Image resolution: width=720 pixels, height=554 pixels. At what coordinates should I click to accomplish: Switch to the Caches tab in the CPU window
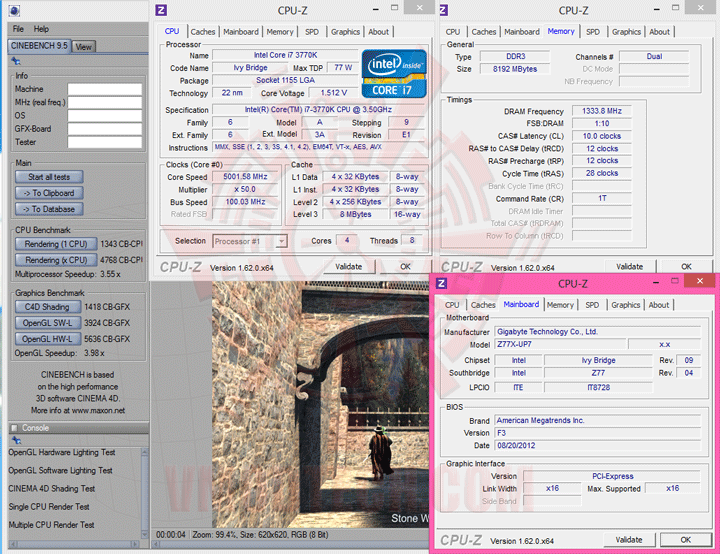[x=202, y=32]
